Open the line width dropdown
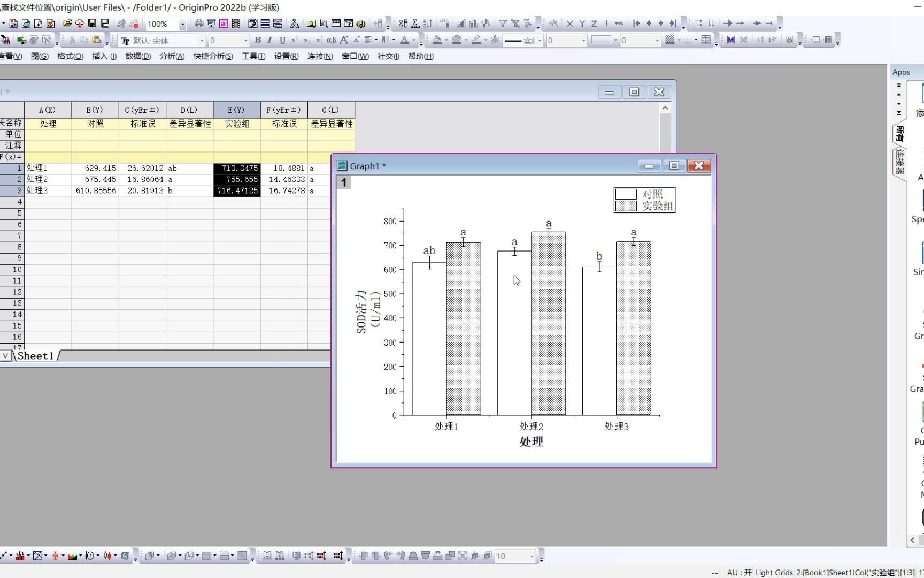The height and width of the screenshot is (578, 924). 583,41
